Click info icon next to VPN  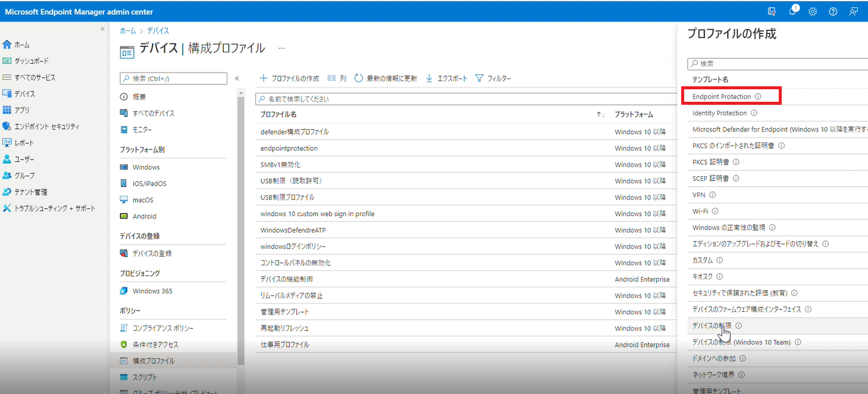(713, 195)
